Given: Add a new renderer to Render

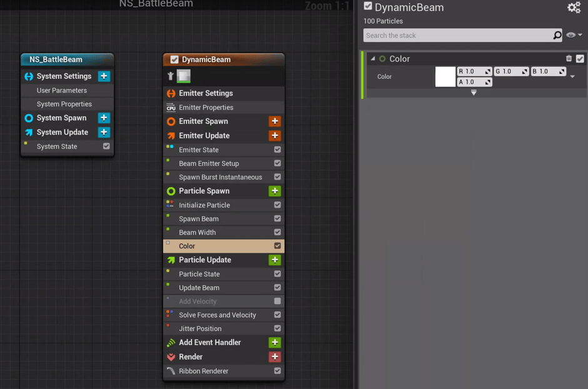Looking at the screenshot, I should point(275,356).
